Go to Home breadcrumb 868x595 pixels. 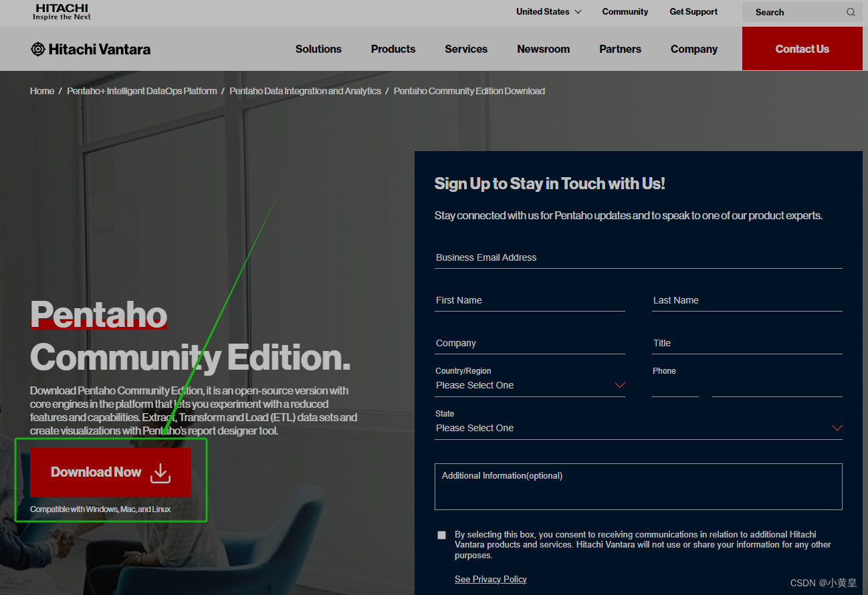(x=42, y=91)
